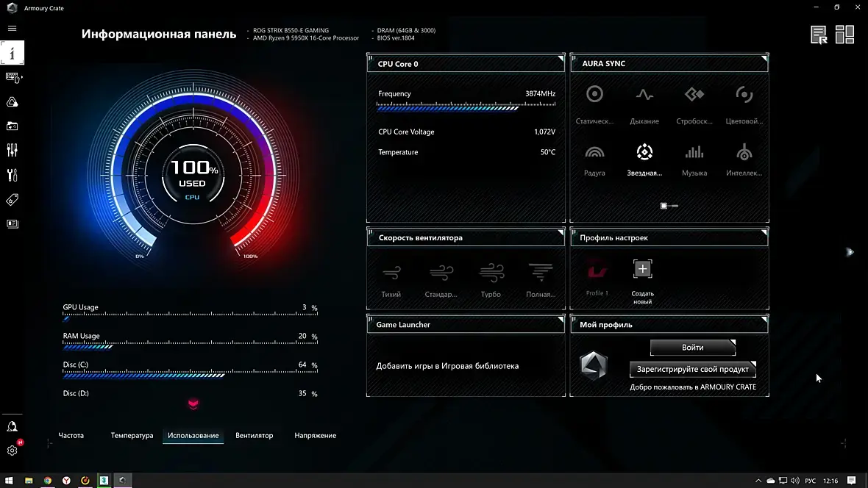The image size is (868, 488).
Task: Open the widget layout icon at top right
Action: coord(844,35)
